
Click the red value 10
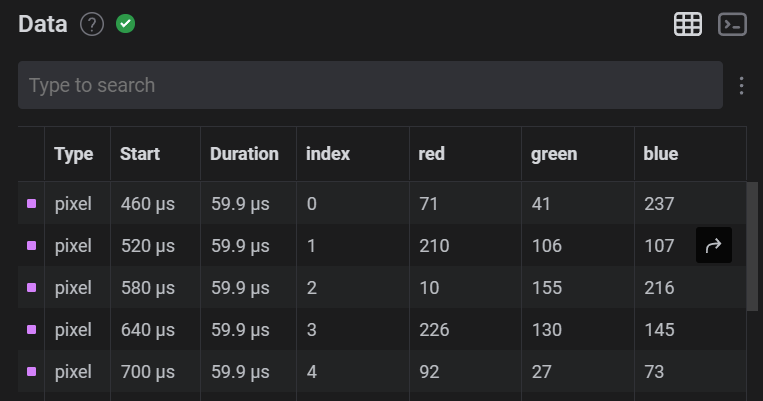tap(429, 288)
